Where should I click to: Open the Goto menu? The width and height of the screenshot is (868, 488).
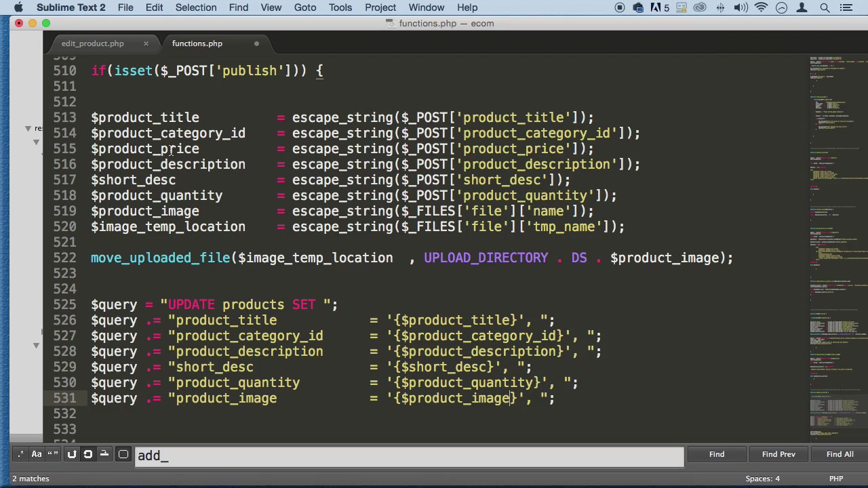click(305, 7)
